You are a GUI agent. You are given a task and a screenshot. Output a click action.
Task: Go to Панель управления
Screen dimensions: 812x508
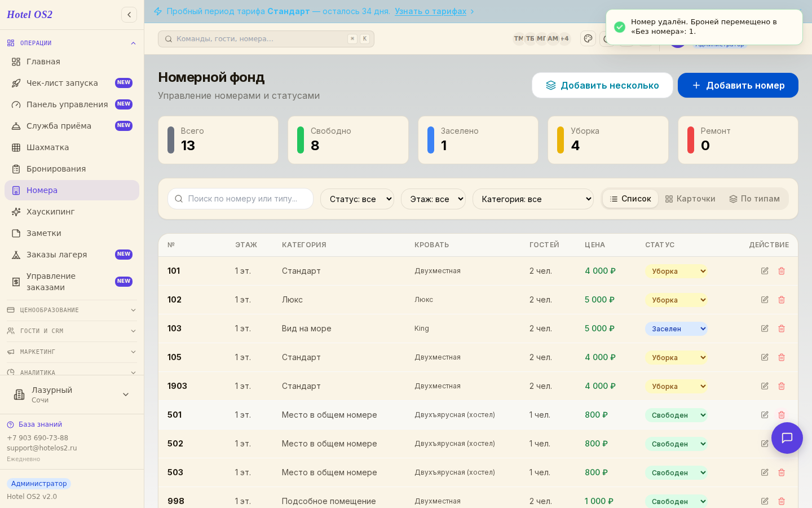click(72, 104)
